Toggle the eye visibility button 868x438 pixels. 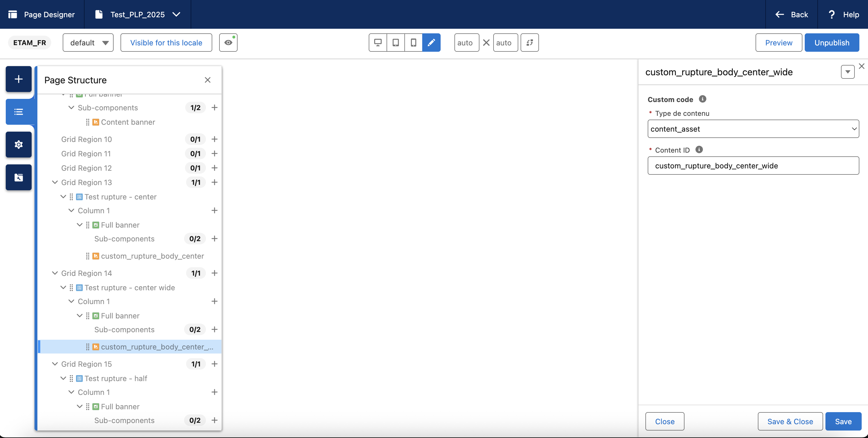point(228,43)
